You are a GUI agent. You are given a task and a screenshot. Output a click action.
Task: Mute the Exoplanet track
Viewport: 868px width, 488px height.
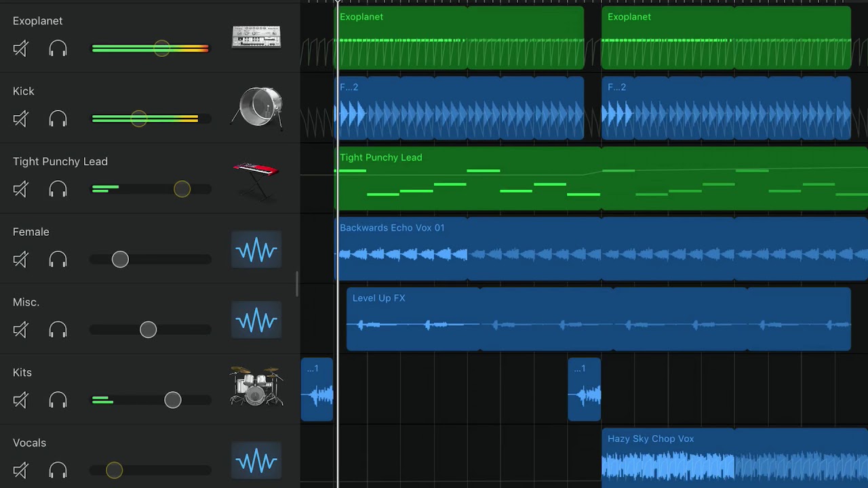tap(20, 49)
